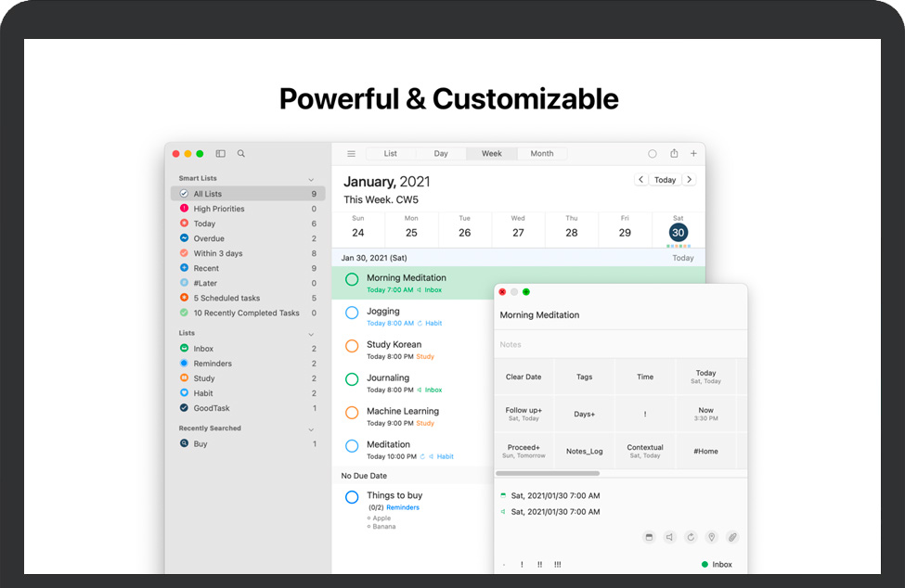The width and height of the screenshot is (905, 588).
Task: Open the Recent smart list
Action: pos(248,268)
